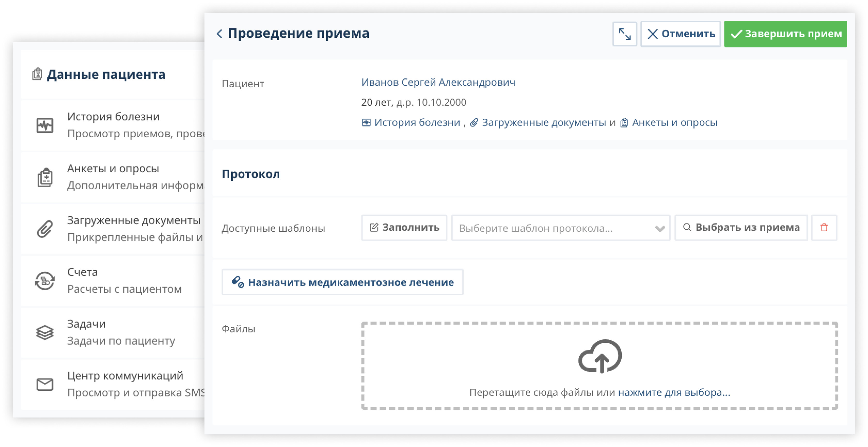
Task: Click the expand window arrows icon
Action: [624, 34]
